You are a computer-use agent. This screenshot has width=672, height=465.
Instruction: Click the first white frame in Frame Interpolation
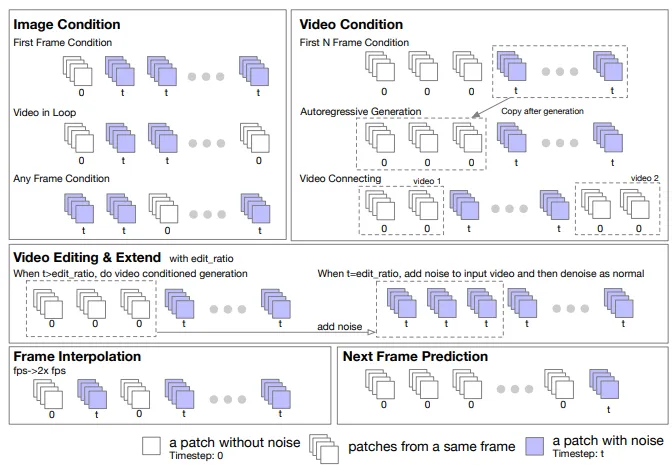(48, 394)
